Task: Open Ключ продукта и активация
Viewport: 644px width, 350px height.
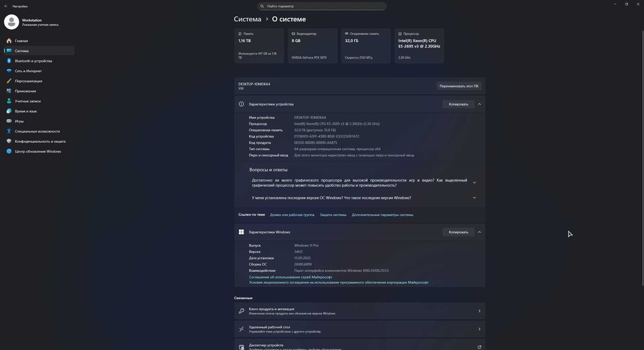Action: (x=360, y=311)
